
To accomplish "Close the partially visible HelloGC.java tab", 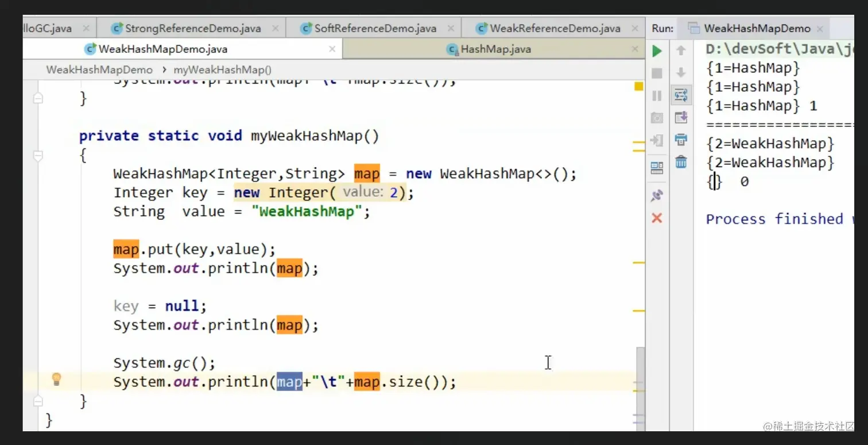I will coord(86,28).
